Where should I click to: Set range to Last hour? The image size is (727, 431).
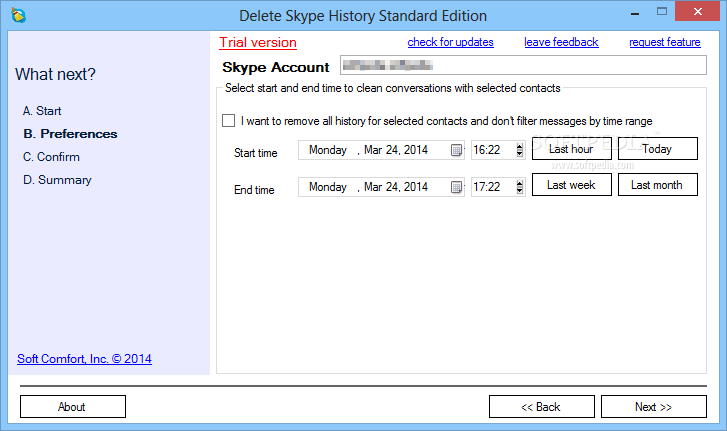coord(571,149)
